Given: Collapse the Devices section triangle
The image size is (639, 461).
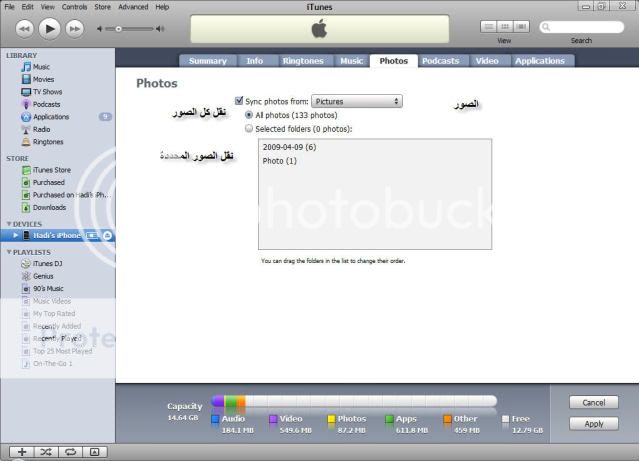Looking at the screenshot, I should click(x=9, y=224).
